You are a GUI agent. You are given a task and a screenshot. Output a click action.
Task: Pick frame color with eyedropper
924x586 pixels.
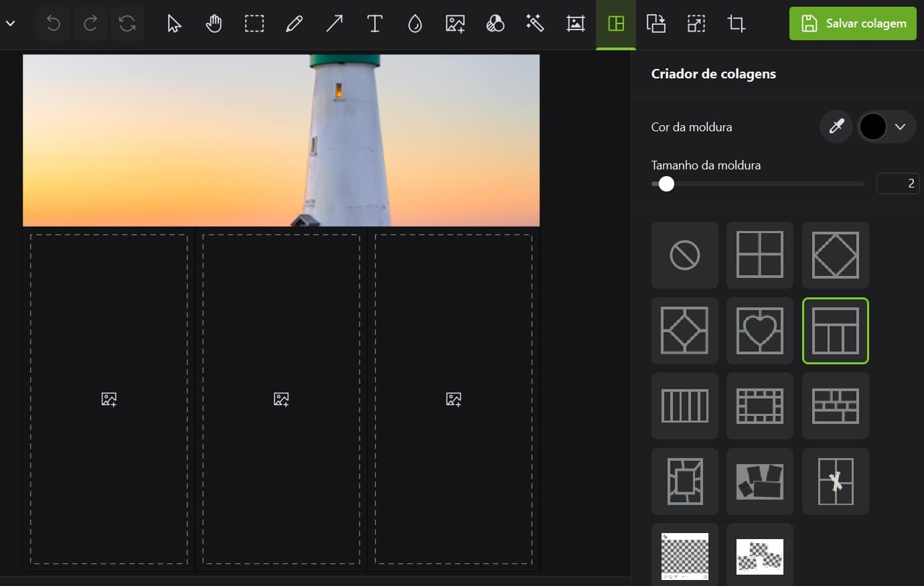[836, 127]
